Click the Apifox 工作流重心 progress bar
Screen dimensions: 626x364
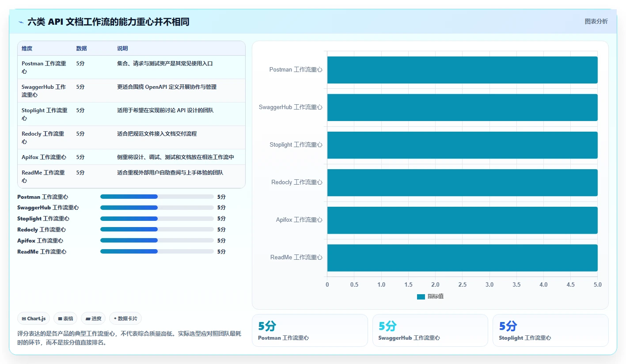[157, 240]
